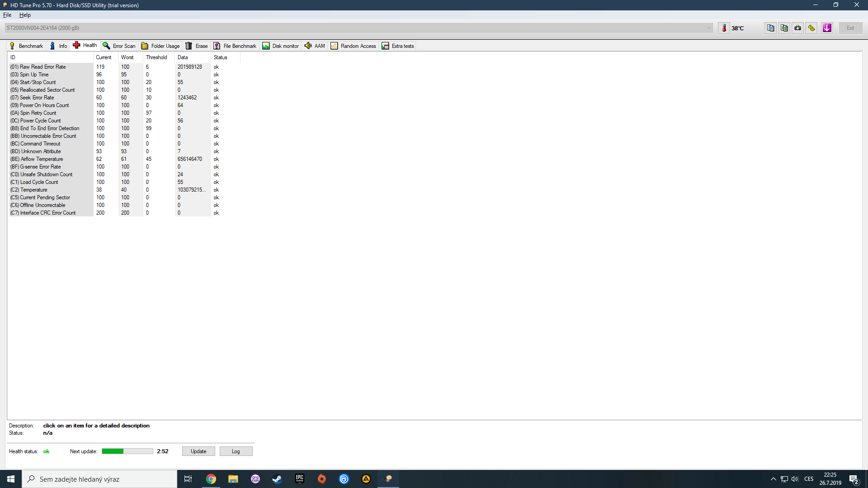This screenshot has height=488, width=868.
Task: Open Steam from the taskbar
Action: [x=277, y=479]
